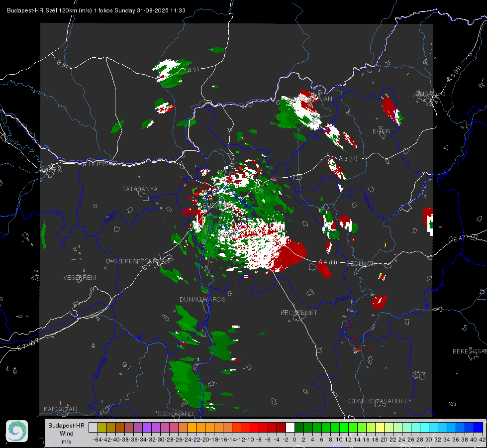Click the 42 value on the legend scale

click(x=482, y=440)
